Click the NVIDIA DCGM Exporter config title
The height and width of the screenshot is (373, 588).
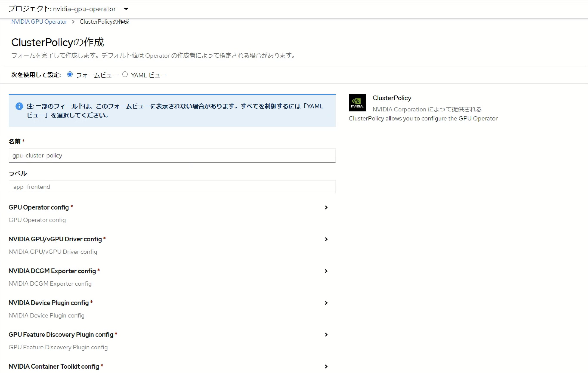click(x=52, y=271)
